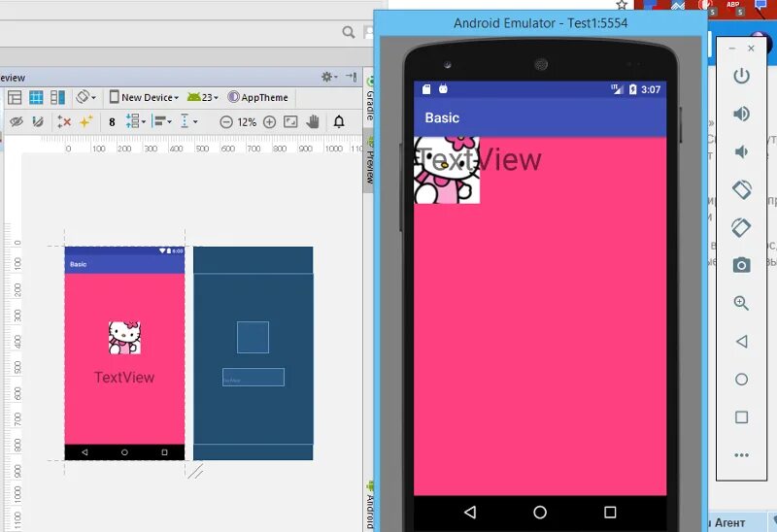The height and width of the screenshot is (532, 777).
Task: Clear all constraints in the layout
Action: tap(64, 121)
